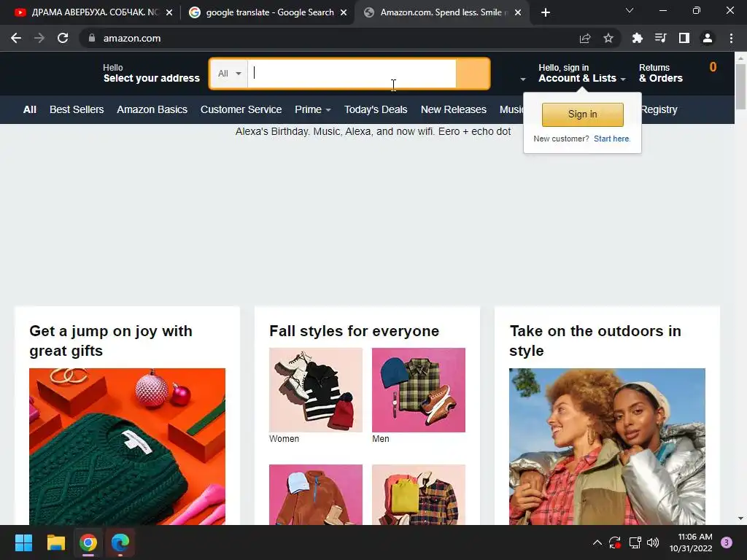Bookmark this page with the star icon
747x560 pixels.
(x=608, y=38)
